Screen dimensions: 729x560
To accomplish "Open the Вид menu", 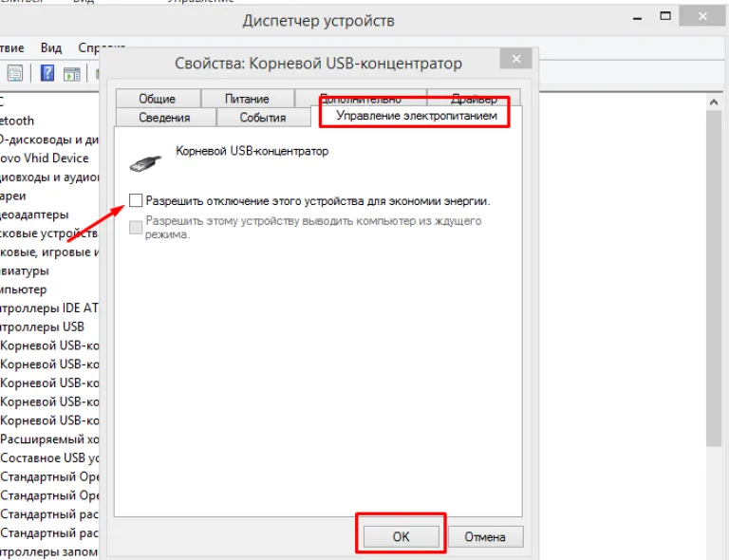I will pos(50,47).
